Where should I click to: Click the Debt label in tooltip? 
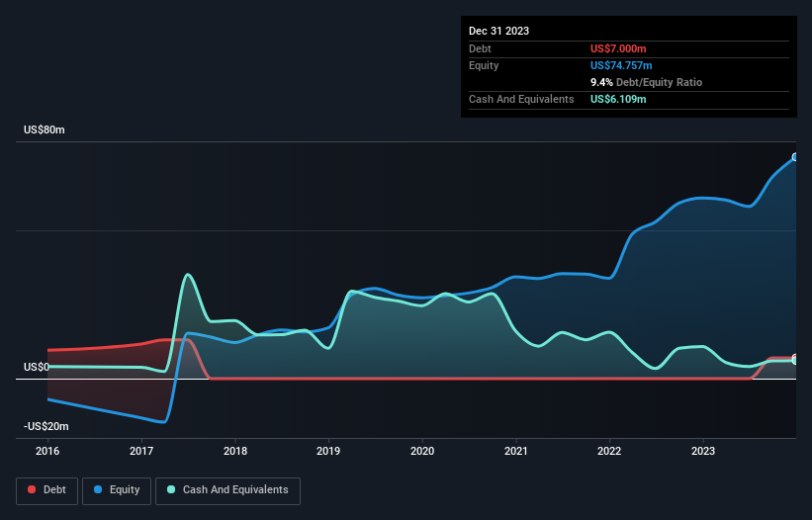click(x=480, y=48)
